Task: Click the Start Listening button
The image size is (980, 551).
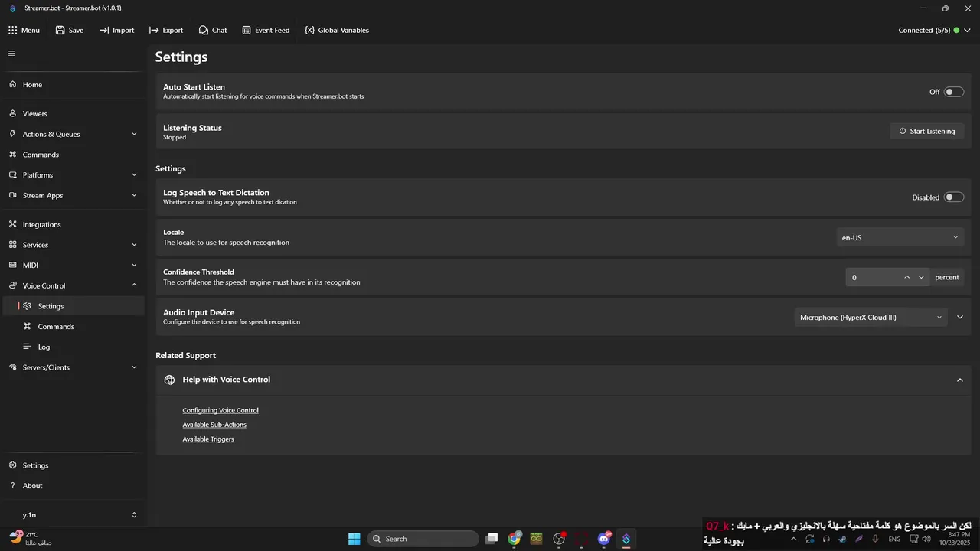Action: pos(927,132)
